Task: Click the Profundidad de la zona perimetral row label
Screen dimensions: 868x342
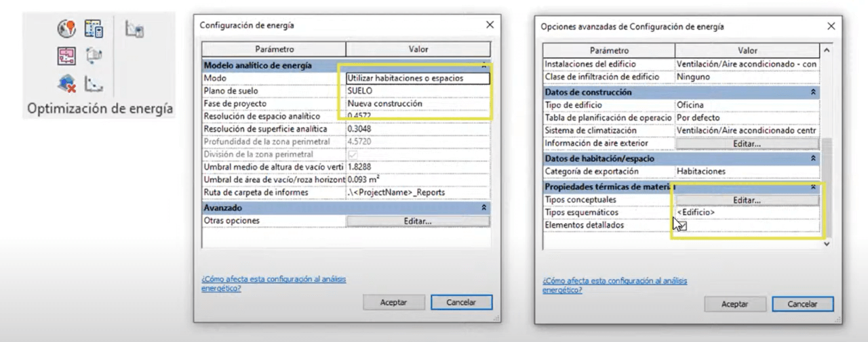Action: pos(267,142)
